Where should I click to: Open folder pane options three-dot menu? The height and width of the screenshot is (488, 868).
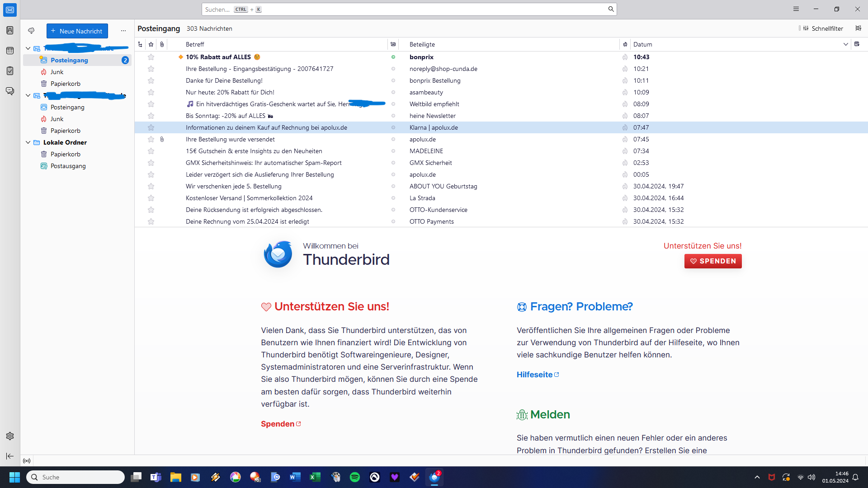click(x=123, y=31)
